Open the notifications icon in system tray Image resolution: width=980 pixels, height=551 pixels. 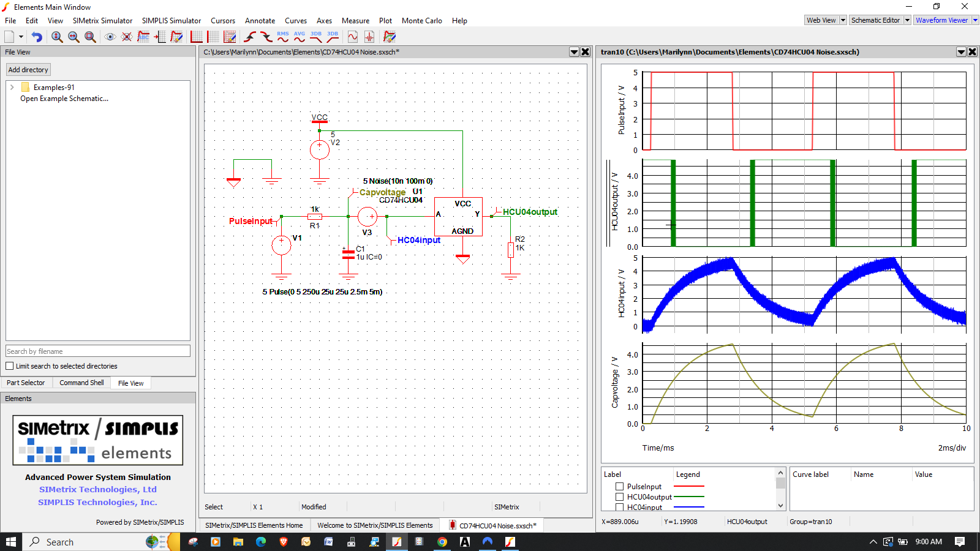pyautogui.click(x=960, y=542)
